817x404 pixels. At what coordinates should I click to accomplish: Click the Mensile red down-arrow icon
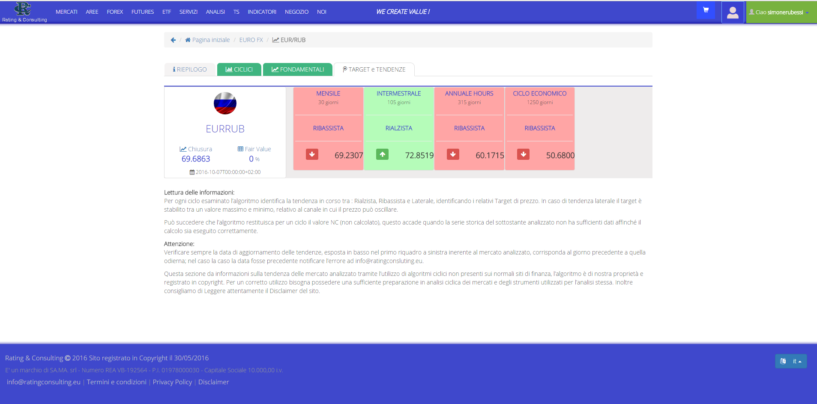[x=312, y=155]
